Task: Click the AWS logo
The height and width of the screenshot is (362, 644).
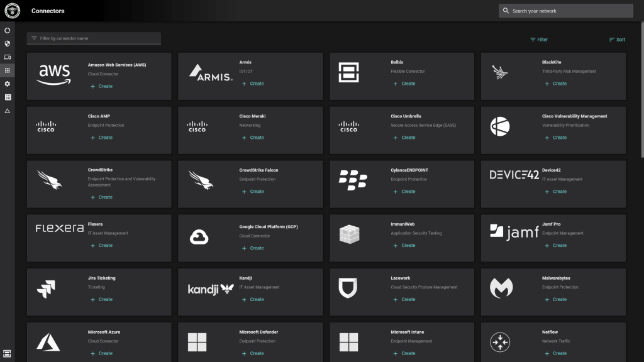Action: (54, 75)
